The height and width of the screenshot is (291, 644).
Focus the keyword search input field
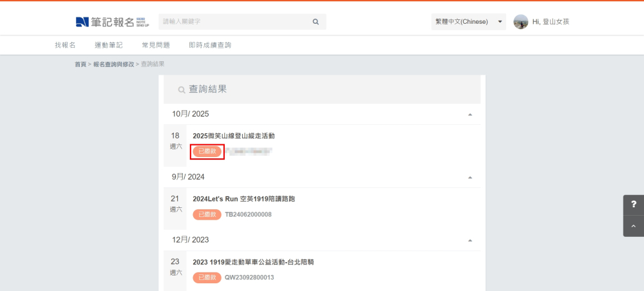pos(232,22)
